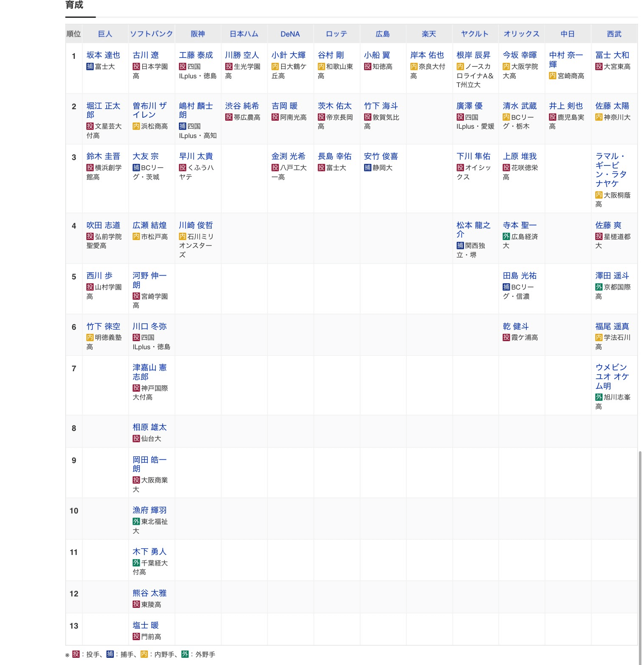Open player 鈴木 圭晋 profile
Screen dimensions: 644x665
pyautogui.click(x=103, y=156)
